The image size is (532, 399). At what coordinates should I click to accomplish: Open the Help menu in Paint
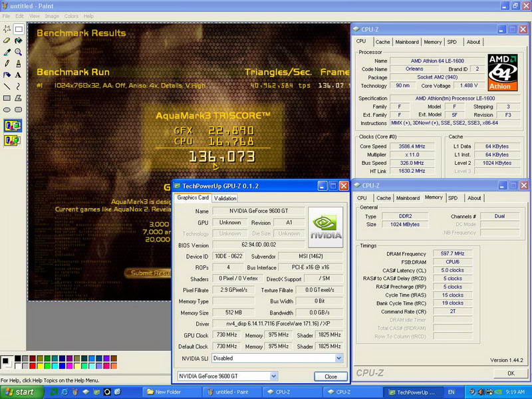point(88,16)
